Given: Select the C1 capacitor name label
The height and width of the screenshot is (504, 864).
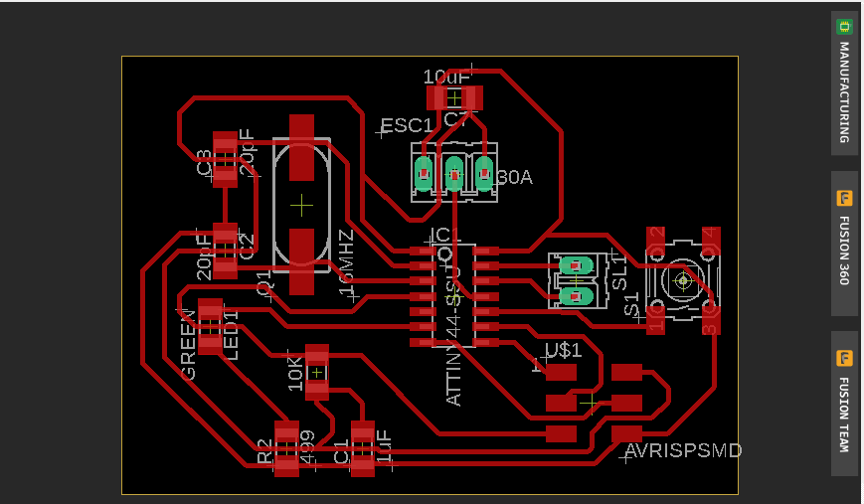Looking at the screenshot, I should 342,451.
